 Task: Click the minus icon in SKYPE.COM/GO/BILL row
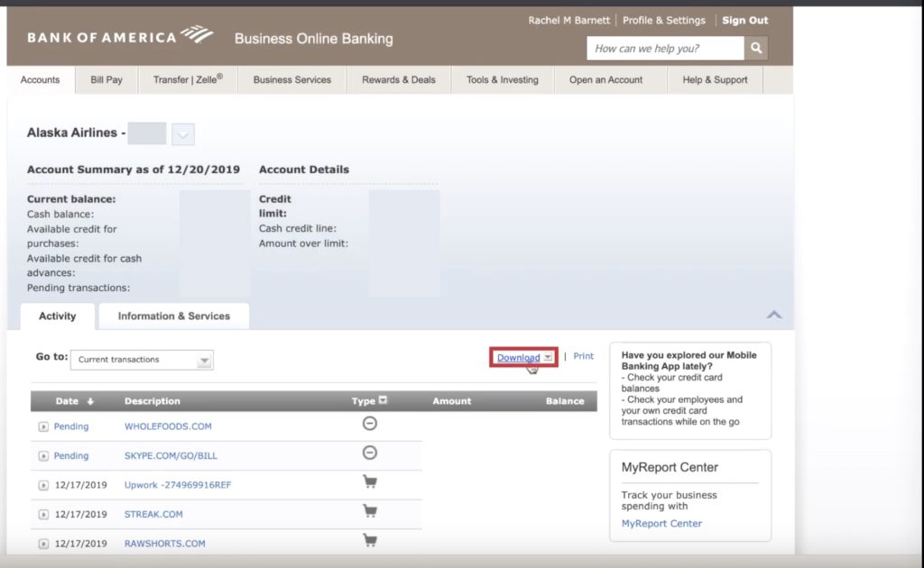coord(369,453)
